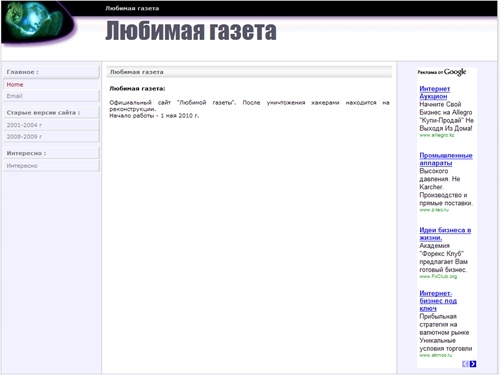The image size is (500, 375).
Task: Click the Старые версии сайта : header
Action: point(52,113)
